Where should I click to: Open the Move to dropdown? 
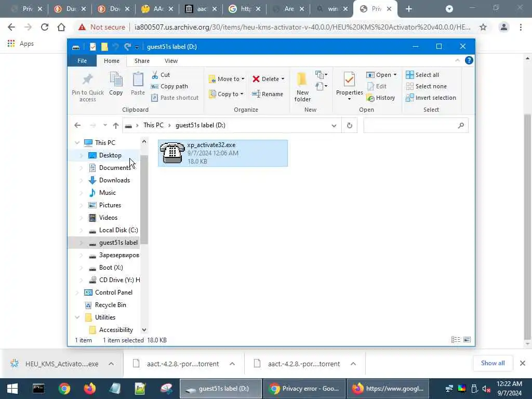(227, 79)
